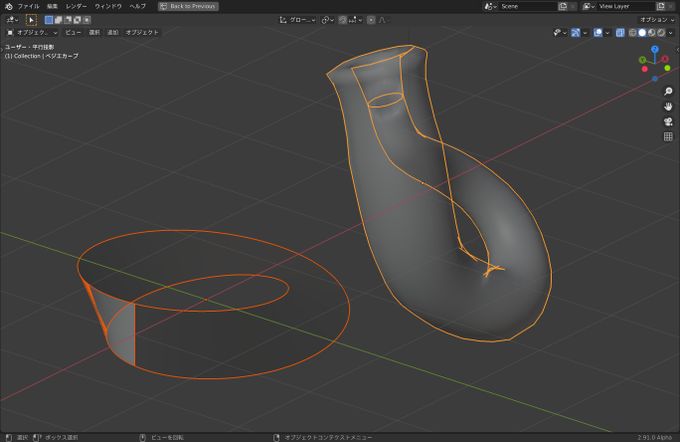This screenshot has width=680, height=442.
Task: Toggle perspective/orthographic grid icon
Action: pyautogui.click(x=668, y=137)
